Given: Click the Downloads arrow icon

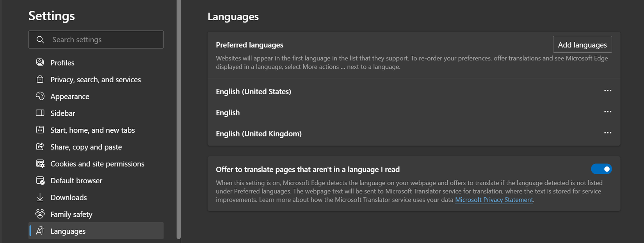Looking at the screenshot, I should pyautogui.click(x=40, y=197).
